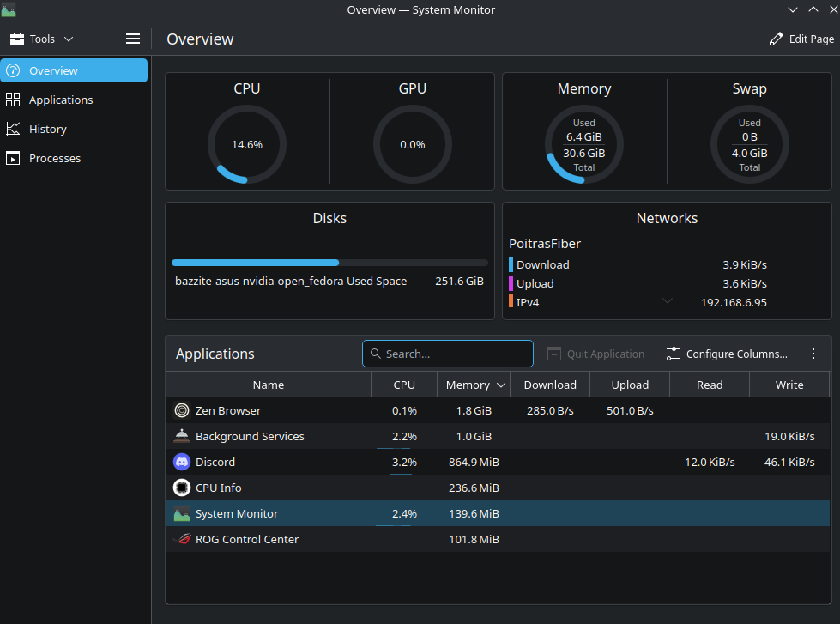
Task: Click the Edit Page button
Action: point(801,39)
